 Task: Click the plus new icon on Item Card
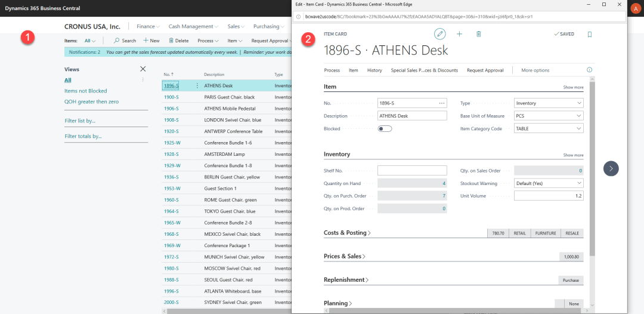459,34
